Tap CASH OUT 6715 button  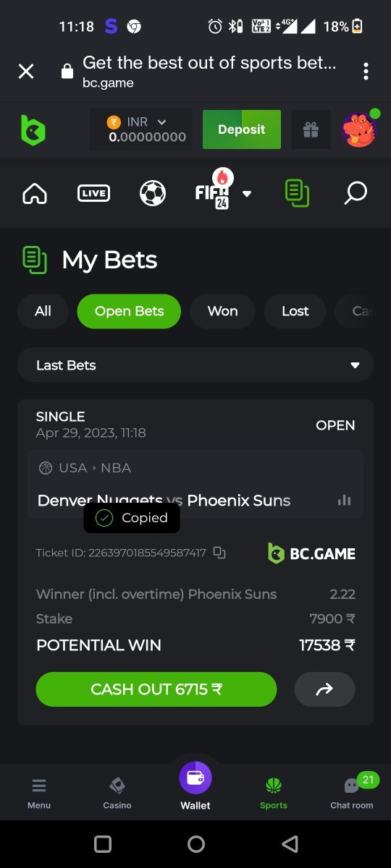156,689
